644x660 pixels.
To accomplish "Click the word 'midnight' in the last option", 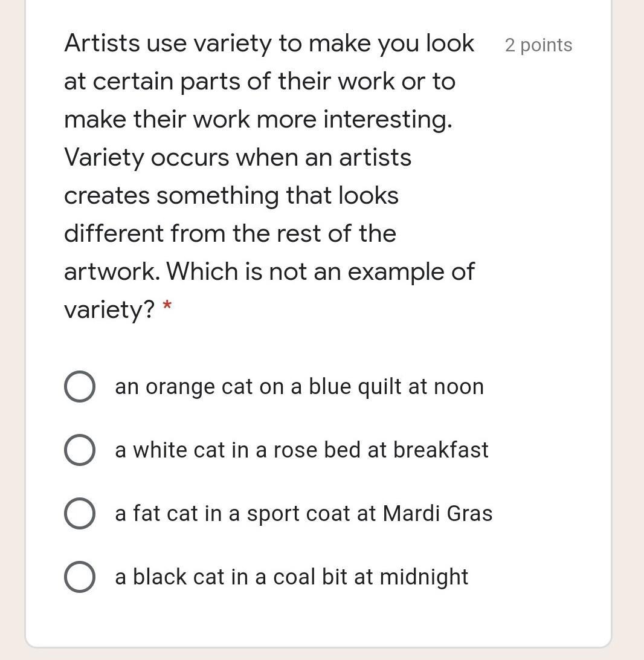I will click(423, 577).
